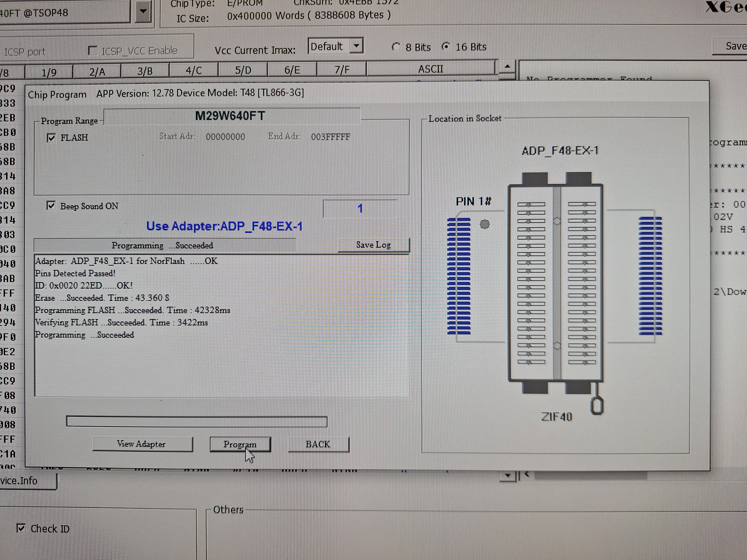Select the 16 Bits radio button
747x560 pixels.
tap(446, 47)
